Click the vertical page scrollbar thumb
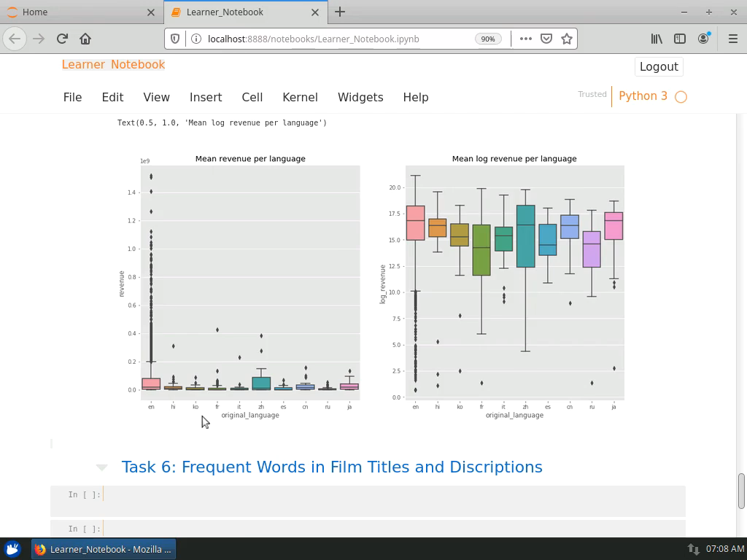Image resolution: width=747 pixels, height=560 pixels. (x=741, y=491)
